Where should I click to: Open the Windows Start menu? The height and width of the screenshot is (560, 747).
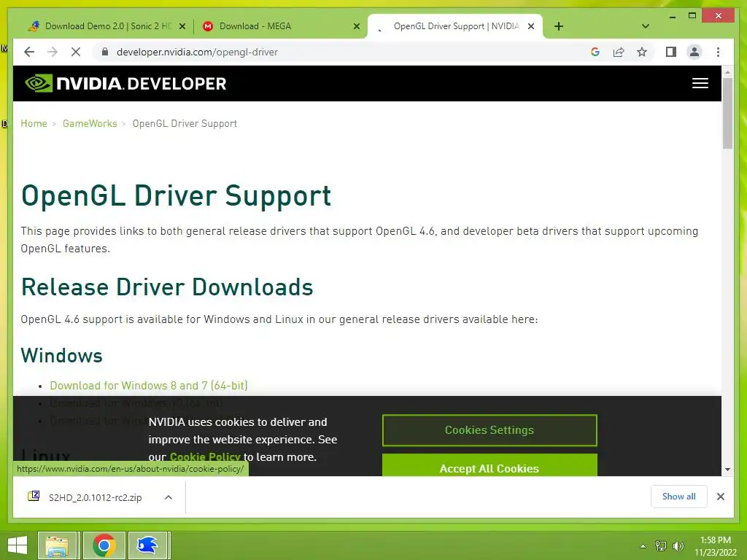[18, 545]
